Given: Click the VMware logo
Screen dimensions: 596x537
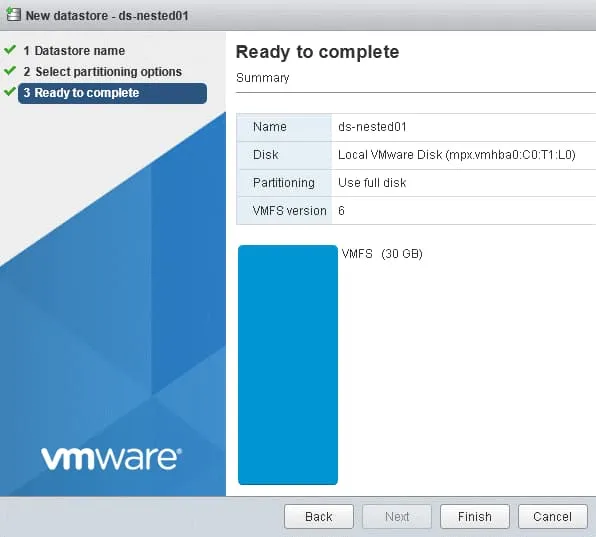Looking at the screenshot, I should [x=111, y=458].
